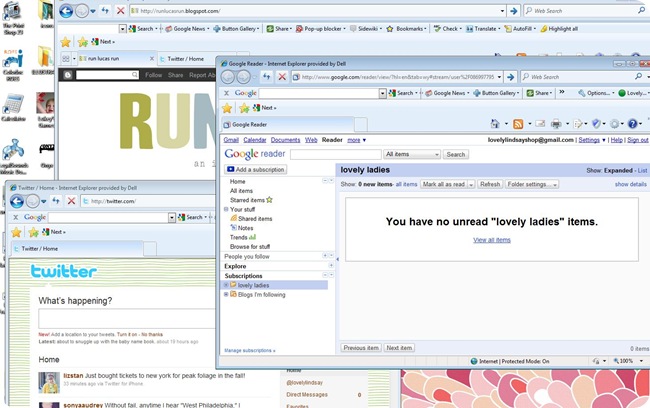This screenshot has height=408, width=650.
Task: Open Help question mark icon in Reader window
Action: tap(632, 124)
